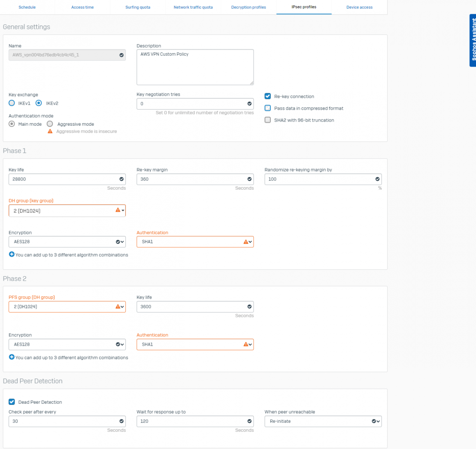476x449 pixels.
Task: Open the Device access tab
Action: point(359,7)
